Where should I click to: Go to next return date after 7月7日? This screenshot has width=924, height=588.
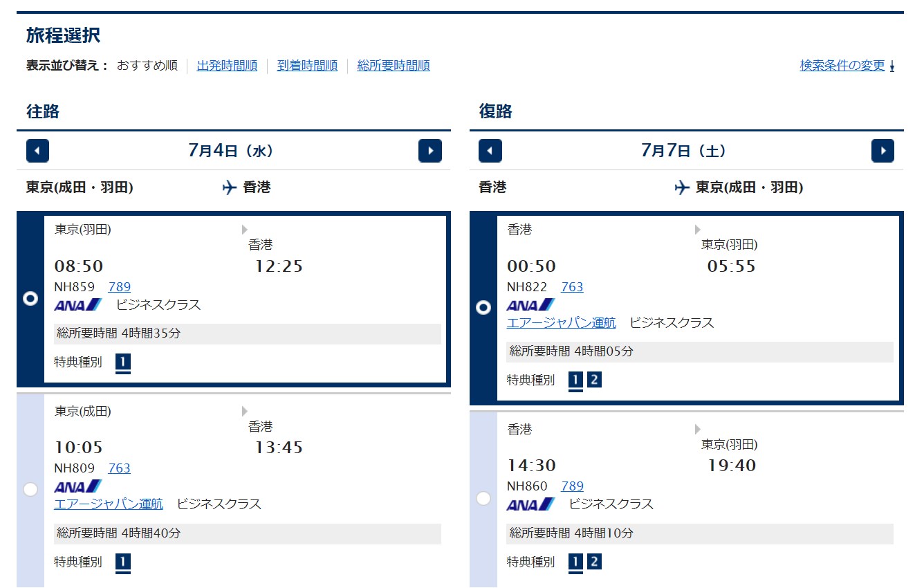coord(883,151)
